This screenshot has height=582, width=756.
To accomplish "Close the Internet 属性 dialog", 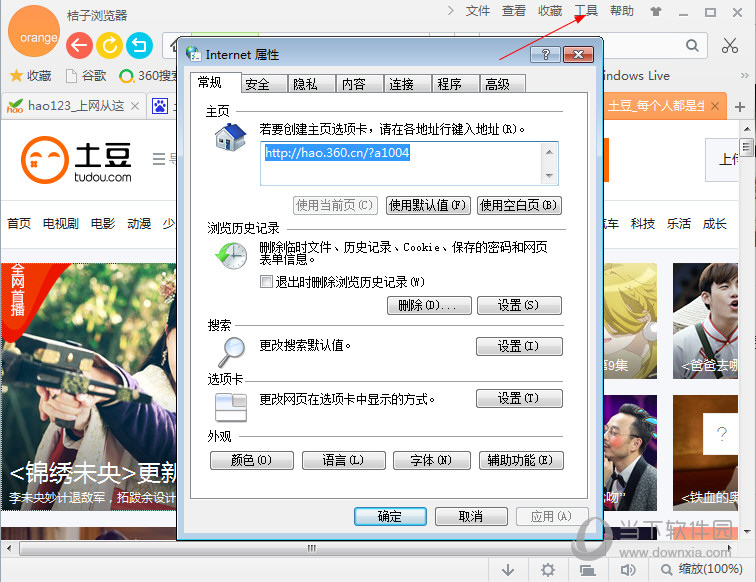I will pos(578,54).
